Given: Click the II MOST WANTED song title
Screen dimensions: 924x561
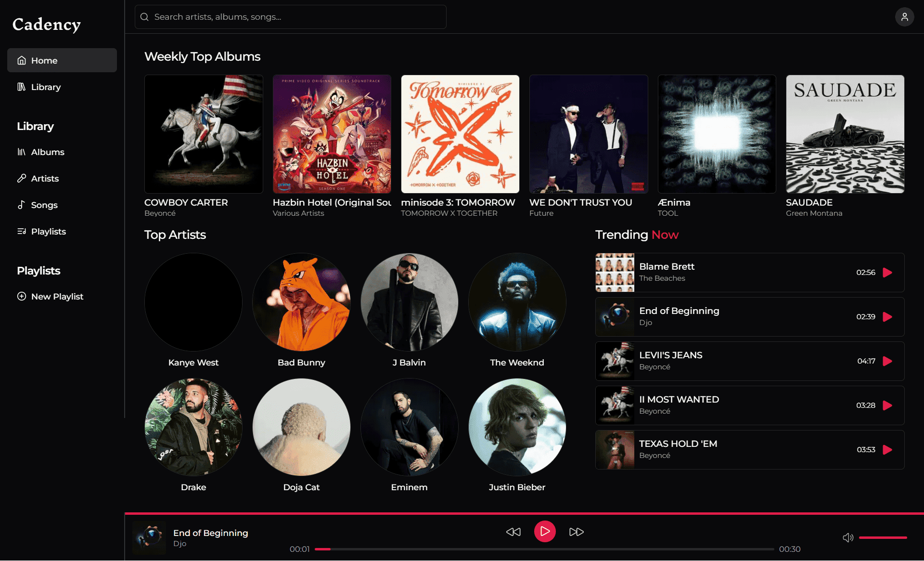Looking at the screenshot, I should (x=679, y=399).
